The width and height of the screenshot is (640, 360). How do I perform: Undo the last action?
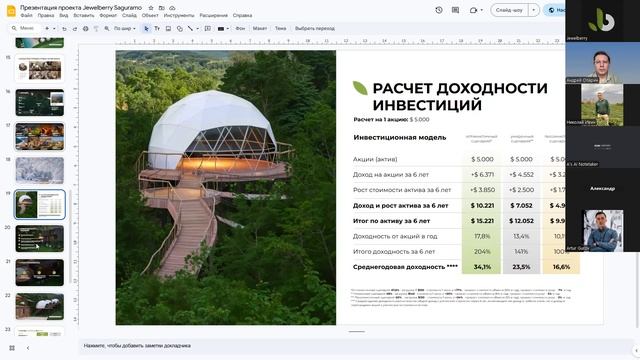point(64,29)
